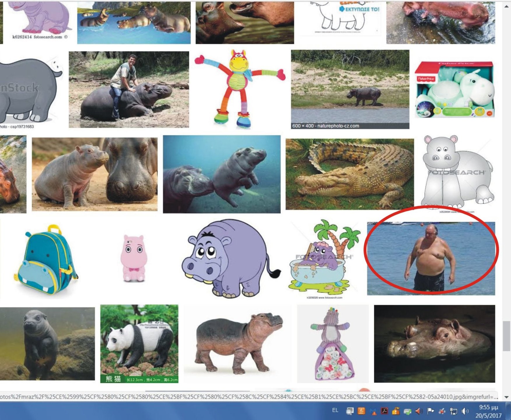This screenshot has height=420, width=511.
Task: Click the scrollbar down arrow
Action: [507, 397]
